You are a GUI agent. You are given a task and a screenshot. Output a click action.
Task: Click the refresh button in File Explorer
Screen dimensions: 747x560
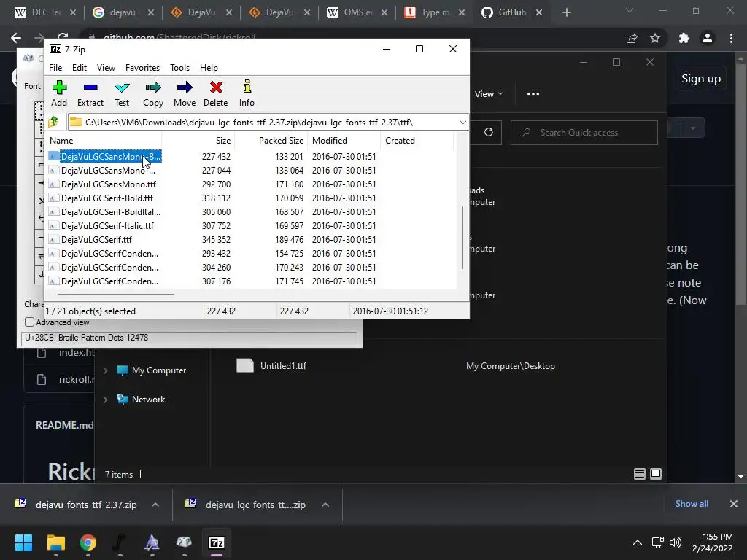pos(488,132)
